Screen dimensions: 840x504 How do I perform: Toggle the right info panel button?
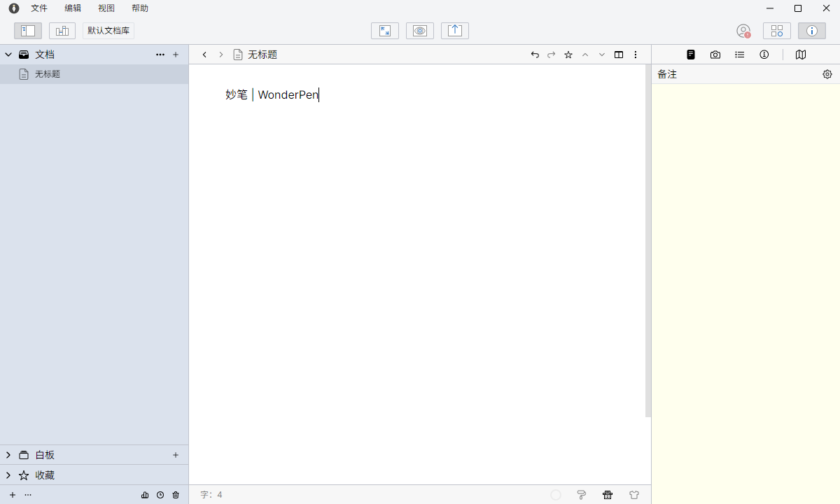812,31
